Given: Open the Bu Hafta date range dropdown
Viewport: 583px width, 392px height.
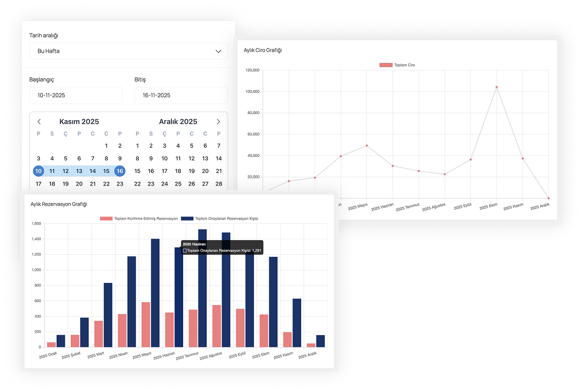Looking at the screenshot, I should pos(128,51).
